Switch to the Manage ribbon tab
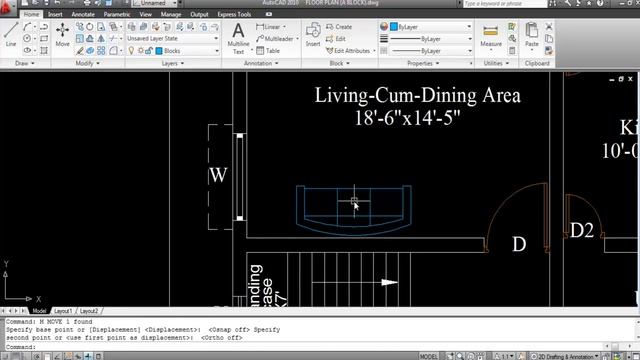The height and width of the screenshot is (360, 640). point(171,14)
